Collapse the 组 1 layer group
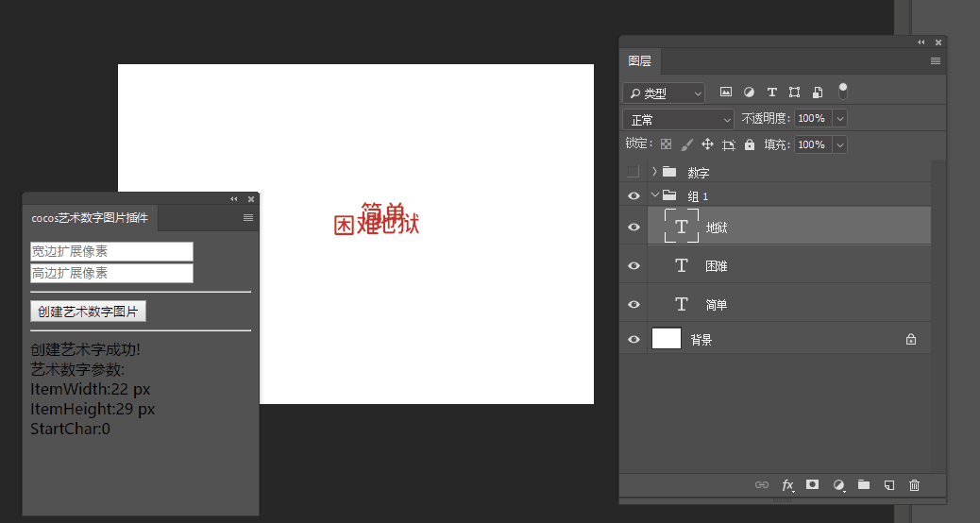This screenshot has width=980, height=523. [654, 195]
